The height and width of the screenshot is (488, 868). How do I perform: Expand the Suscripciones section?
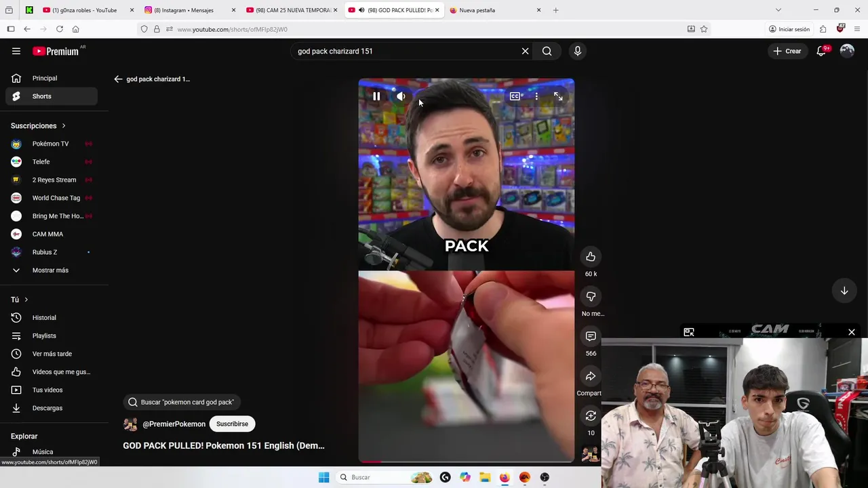click(39, 125)
